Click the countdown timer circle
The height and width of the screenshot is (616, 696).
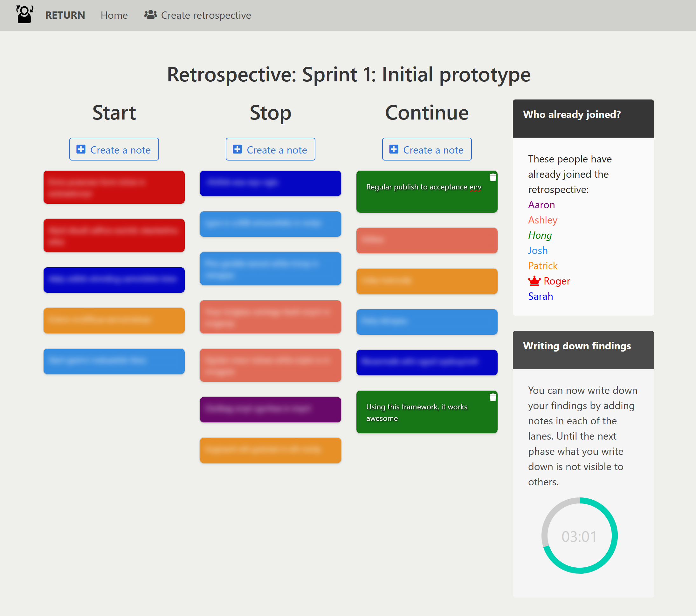579,535
